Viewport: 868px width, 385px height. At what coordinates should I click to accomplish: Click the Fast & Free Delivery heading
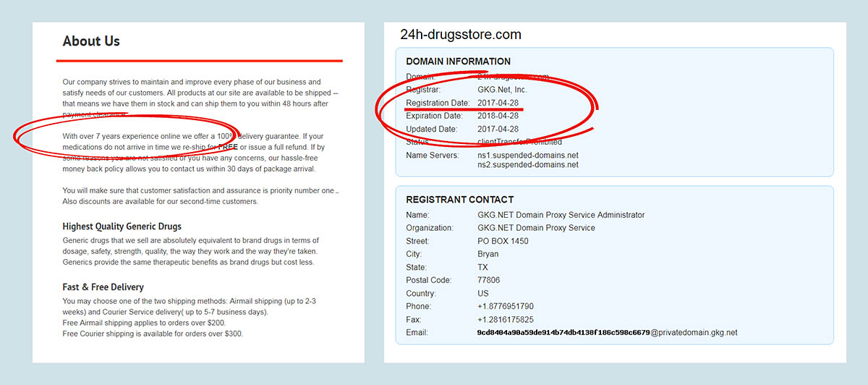[103, 287]
